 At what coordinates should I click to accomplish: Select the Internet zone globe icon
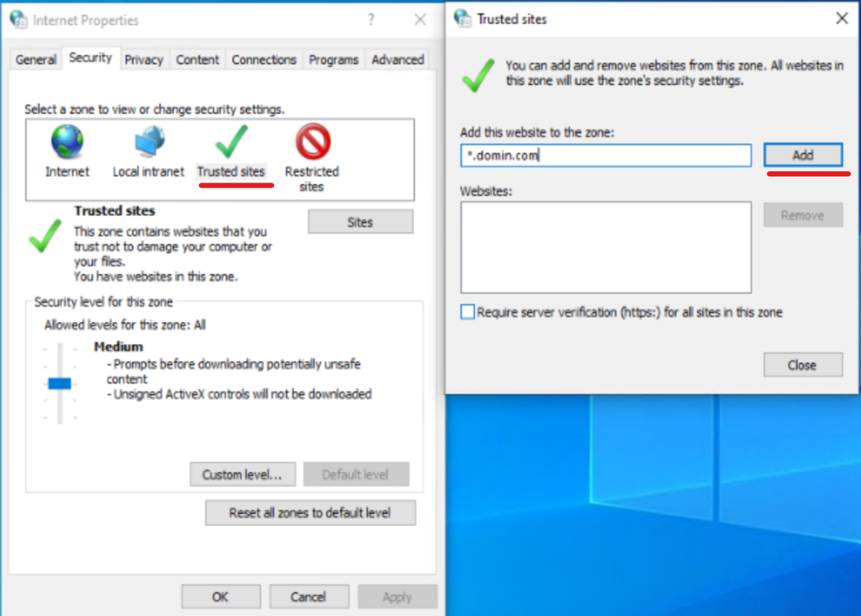point(66,142)
